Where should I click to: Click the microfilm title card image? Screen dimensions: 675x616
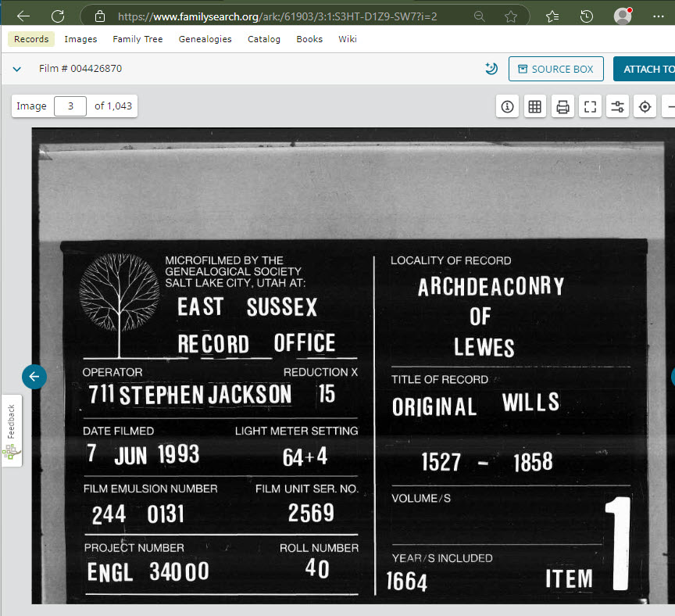pos(353,366)
